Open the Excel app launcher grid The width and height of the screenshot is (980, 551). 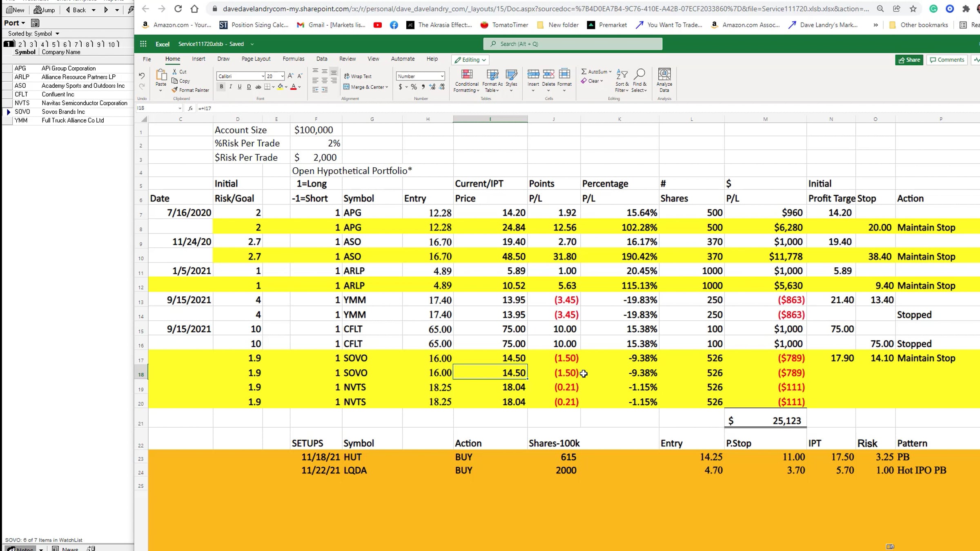[x=143, y=44]
